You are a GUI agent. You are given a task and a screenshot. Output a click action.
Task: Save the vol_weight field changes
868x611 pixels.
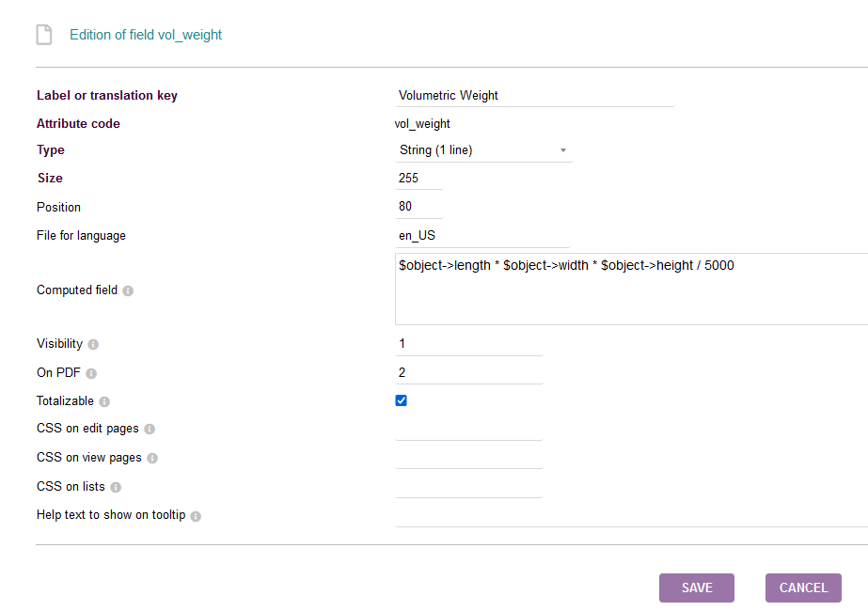697,587
